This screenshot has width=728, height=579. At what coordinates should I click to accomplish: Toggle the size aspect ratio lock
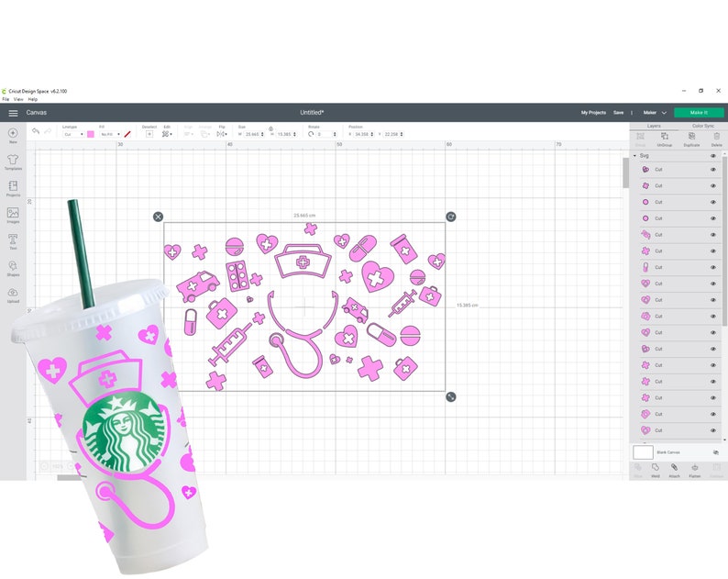tap(270, 128)
